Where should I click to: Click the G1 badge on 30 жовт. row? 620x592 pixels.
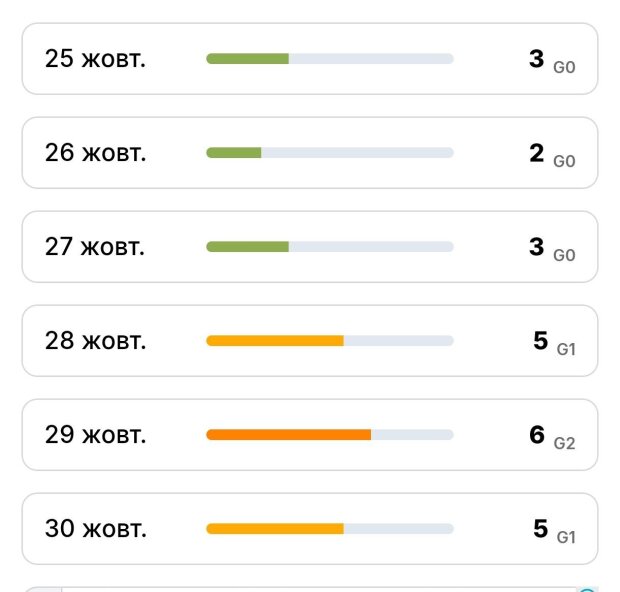[x=566, y=537]
